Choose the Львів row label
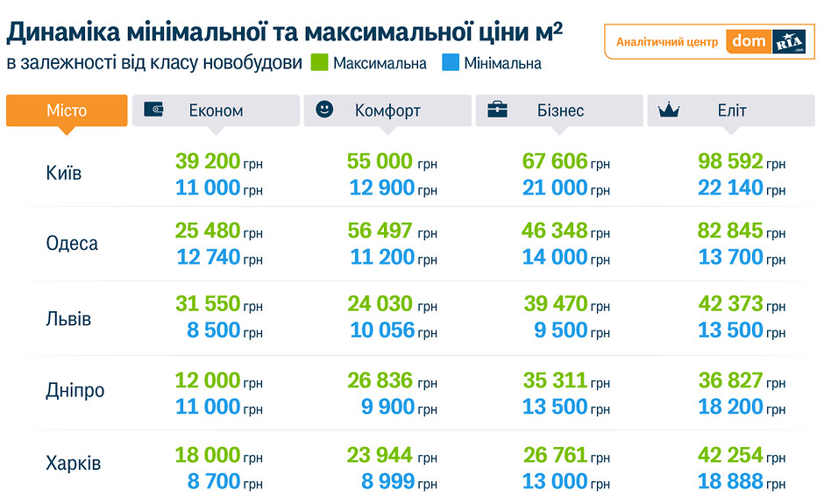Viewport: 824px width, 504px height. [x=68, y=317]
